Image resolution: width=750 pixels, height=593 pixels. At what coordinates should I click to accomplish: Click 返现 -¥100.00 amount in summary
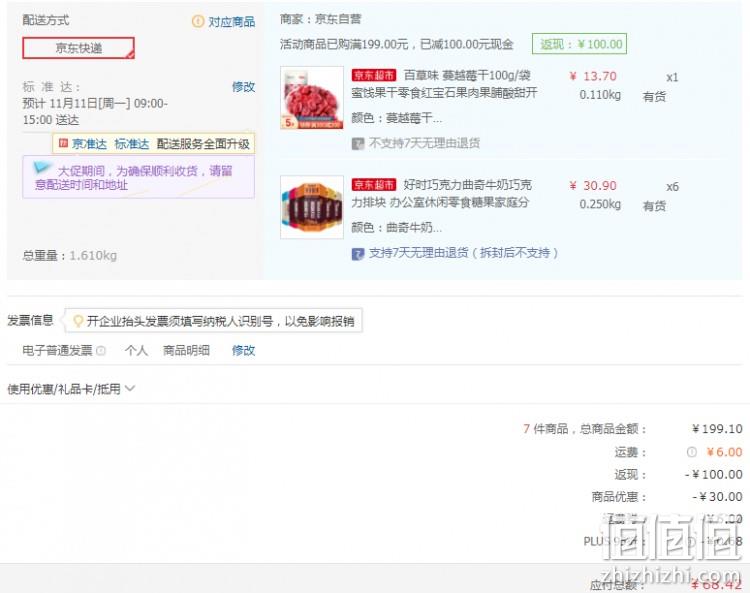click(x=713, y=474)
